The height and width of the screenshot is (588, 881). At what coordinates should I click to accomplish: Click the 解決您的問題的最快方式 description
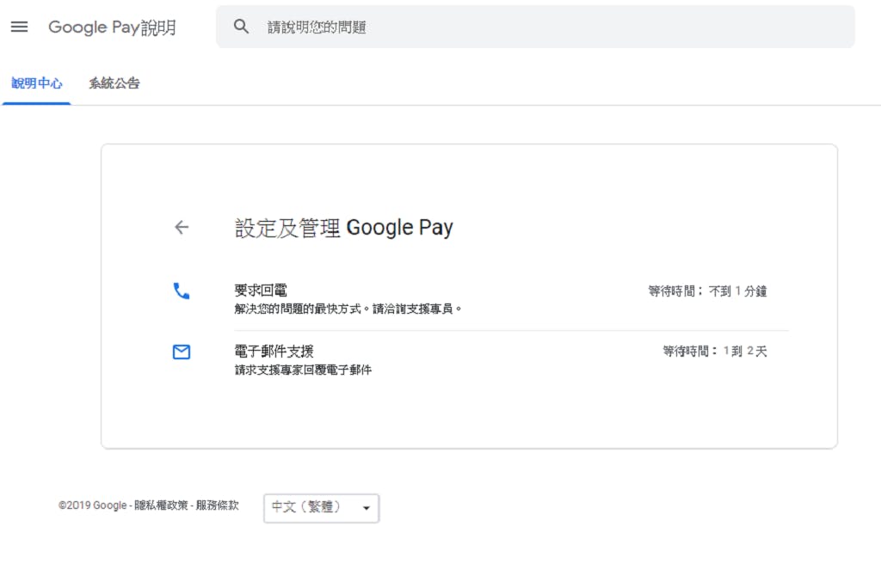coord(348,309)
